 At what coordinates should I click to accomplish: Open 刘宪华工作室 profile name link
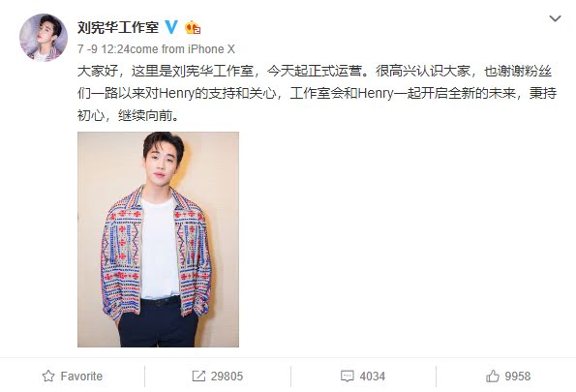pos(118,27)
